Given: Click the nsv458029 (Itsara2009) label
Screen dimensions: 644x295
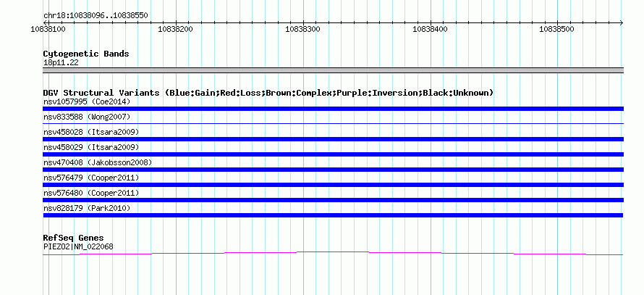Looking at the screenshot, I should pos(91,147).
